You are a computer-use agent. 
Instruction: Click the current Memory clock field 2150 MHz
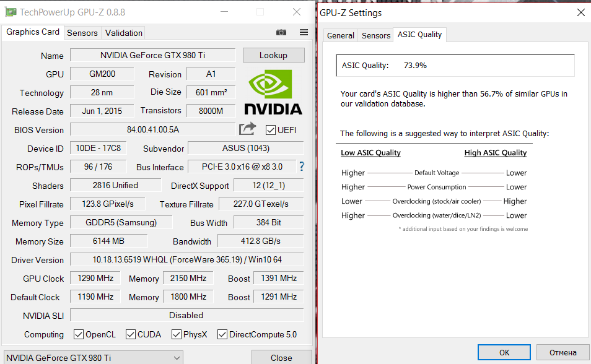click(188, 278)
